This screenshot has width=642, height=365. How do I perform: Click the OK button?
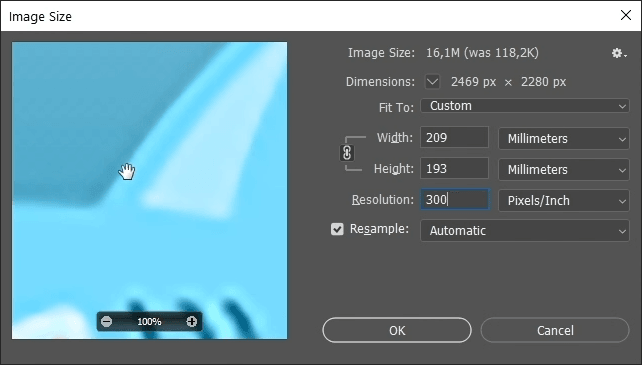tap(397, 330)
